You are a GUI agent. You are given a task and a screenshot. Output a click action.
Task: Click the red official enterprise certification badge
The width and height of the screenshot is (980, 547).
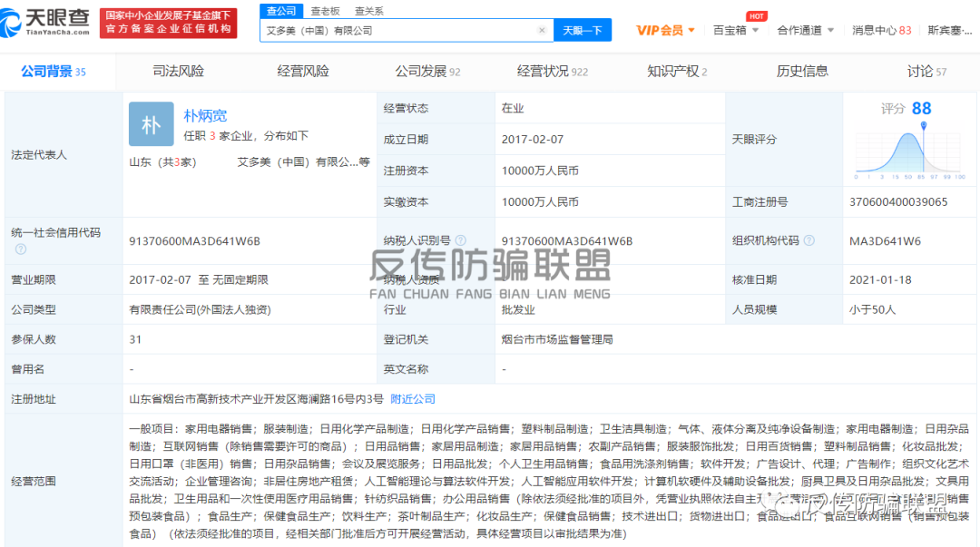pyautogui.click(x=170, y=18)
